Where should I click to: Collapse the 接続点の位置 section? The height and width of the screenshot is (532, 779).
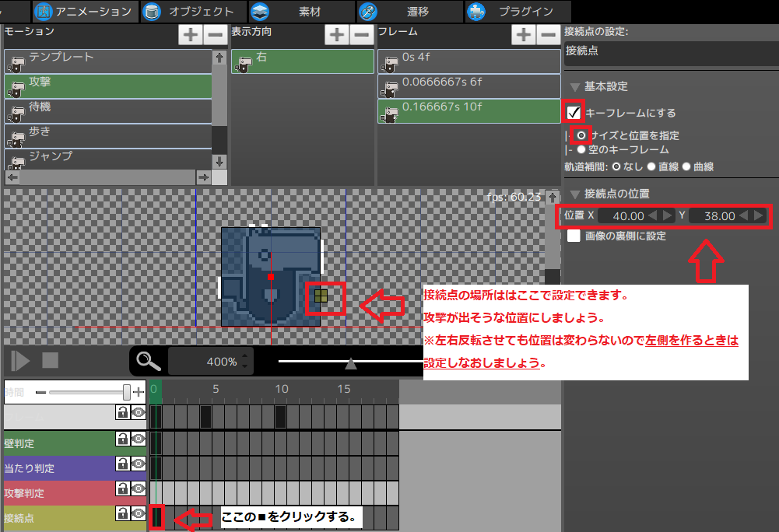point(574,194)
